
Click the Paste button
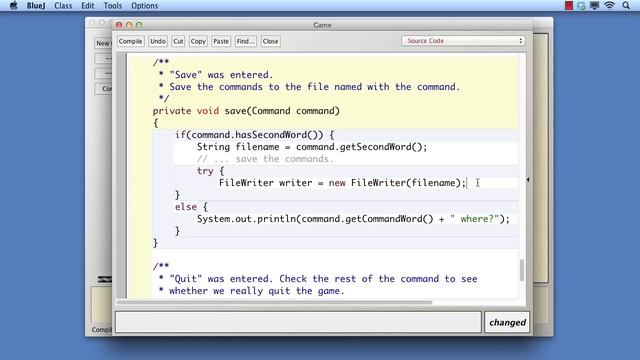pos(221,41)
